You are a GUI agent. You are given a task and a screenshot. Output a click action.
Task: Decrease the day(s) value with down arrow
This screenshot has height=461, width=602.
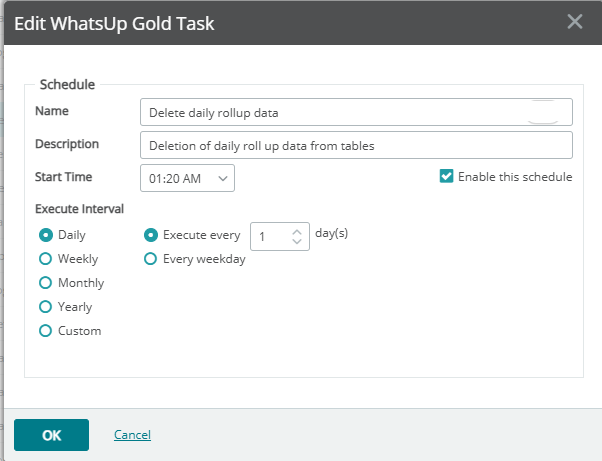(297, 241)
